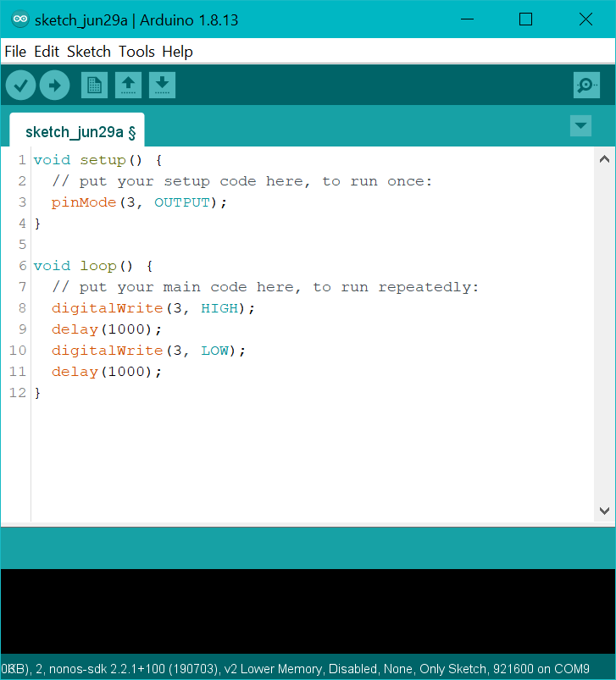Upload the sketch with the arrow button
This screenshot has width=616, height=680.
click(x=54, y=85)
